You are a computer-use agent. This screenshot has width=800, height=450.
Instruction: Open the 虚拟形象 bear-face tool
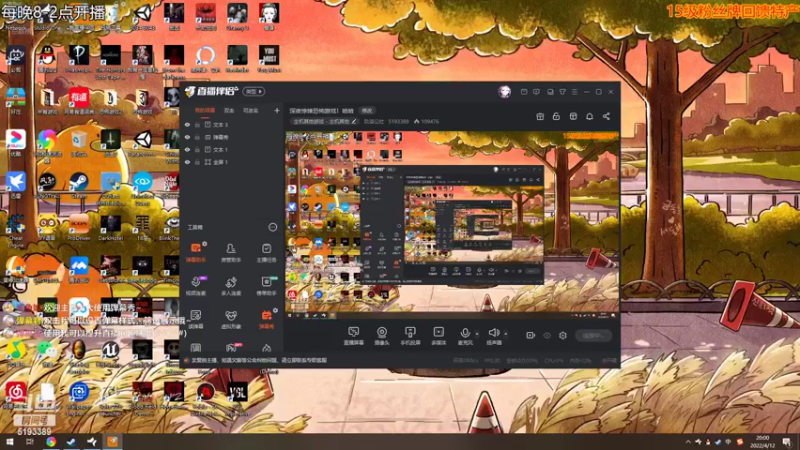tap(231, 319)
